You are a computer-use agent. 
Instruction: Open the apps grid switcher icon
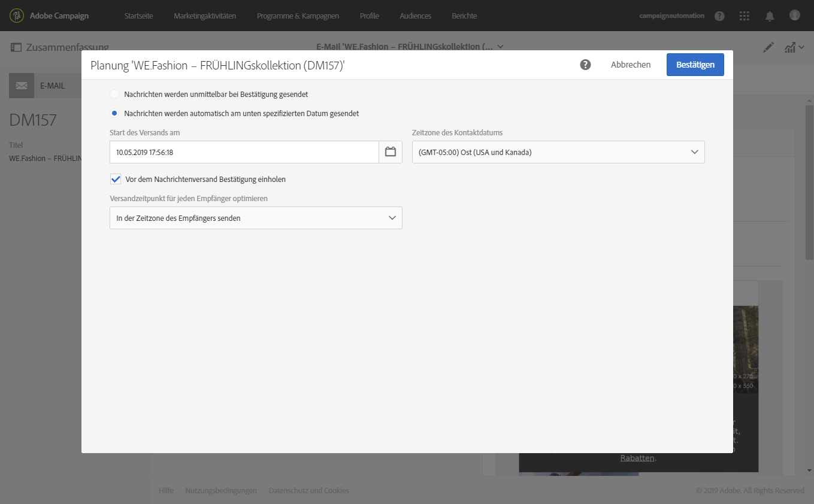[745, 16]
